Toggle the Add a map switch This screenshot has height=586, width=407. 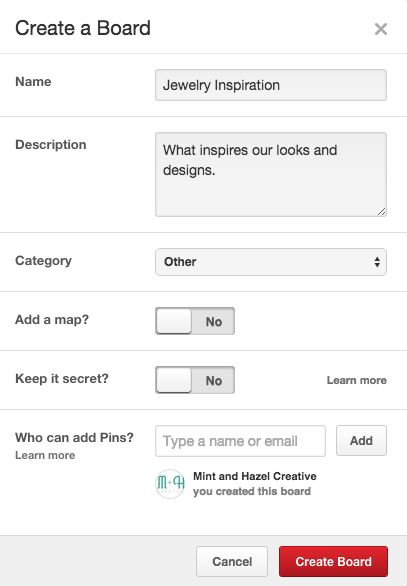coord(195,321)
